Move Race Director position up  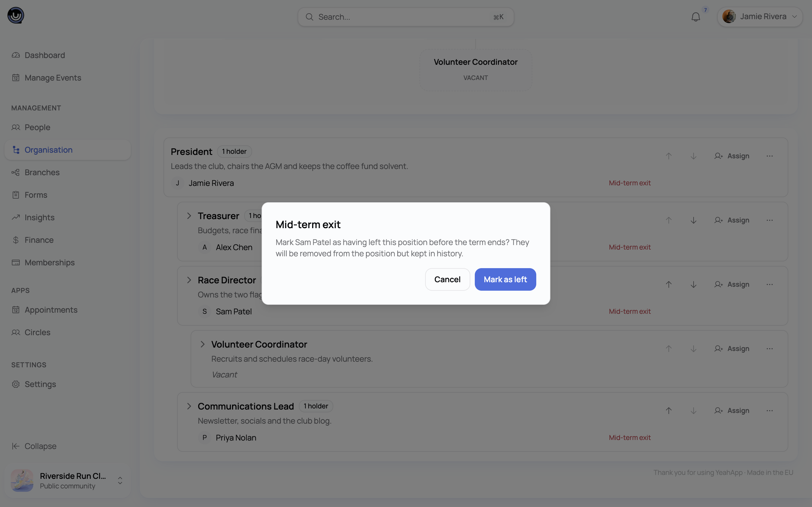668,284
